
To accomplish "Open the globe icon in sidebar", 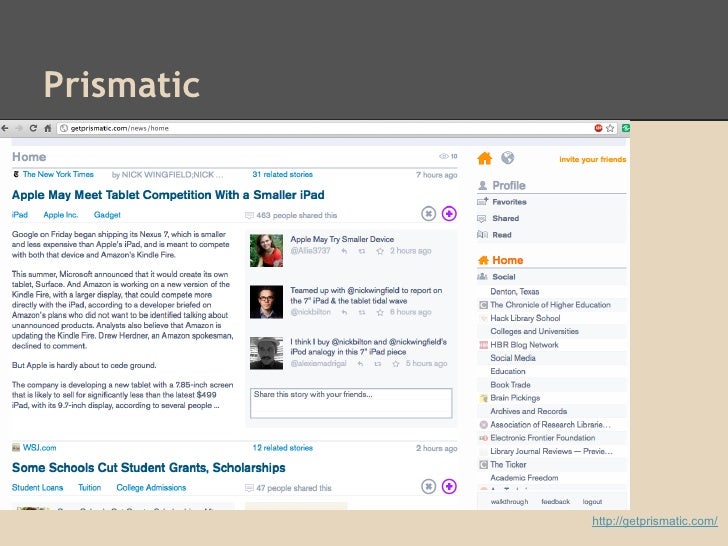I will coord(507,158).
